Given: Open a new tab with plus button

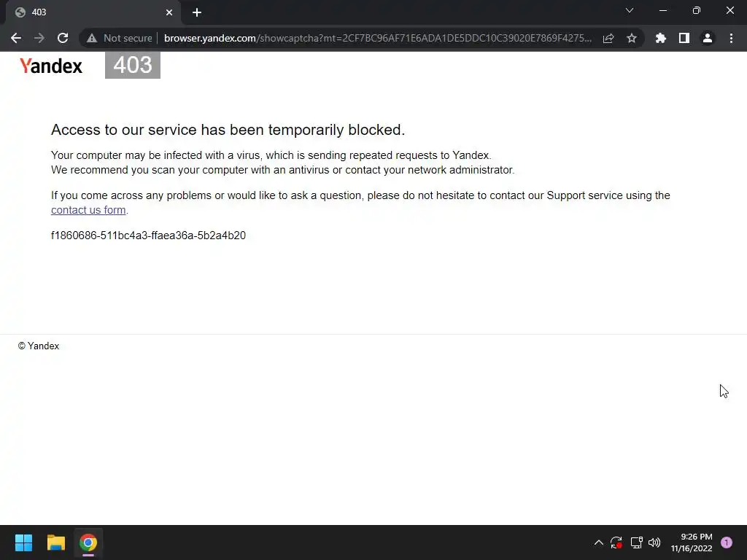Looking at the screenshot, I should coord(197,12).
